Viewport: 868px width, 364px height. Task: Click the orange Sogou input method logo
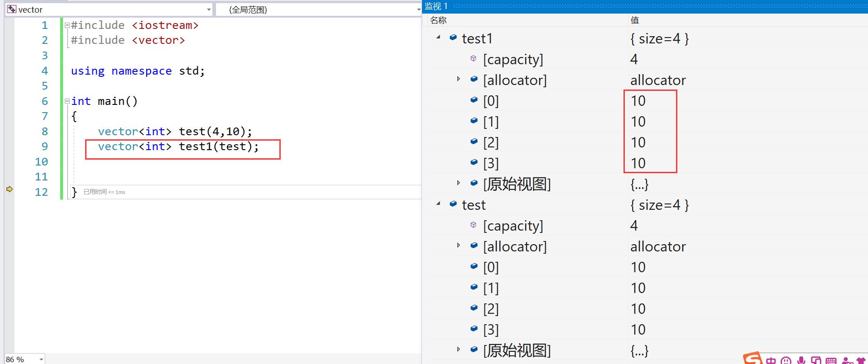coord(753,358)
